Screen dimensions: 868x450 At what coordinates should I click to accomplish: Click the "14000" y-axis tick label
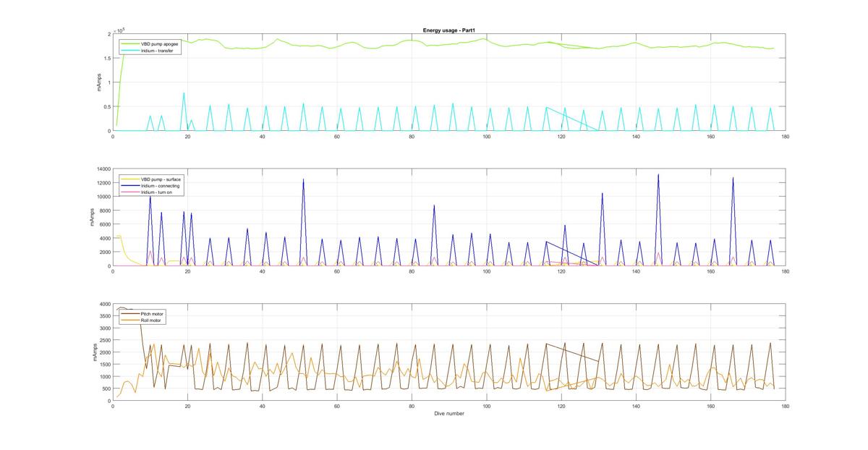[x=103, y=169]
